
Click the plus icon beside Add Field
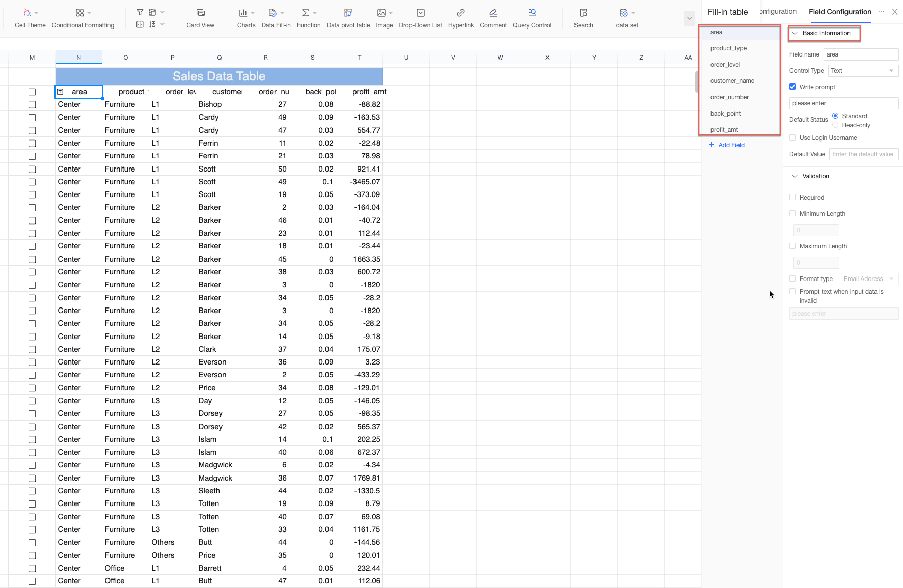(712, 145)
